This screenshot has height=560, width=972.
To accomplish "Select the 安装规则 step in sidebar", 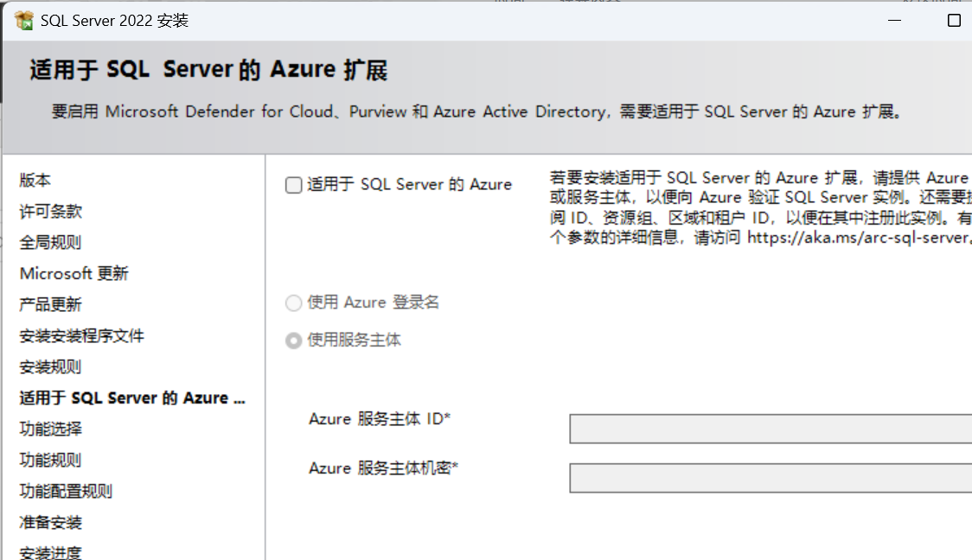I will (50, 366).
